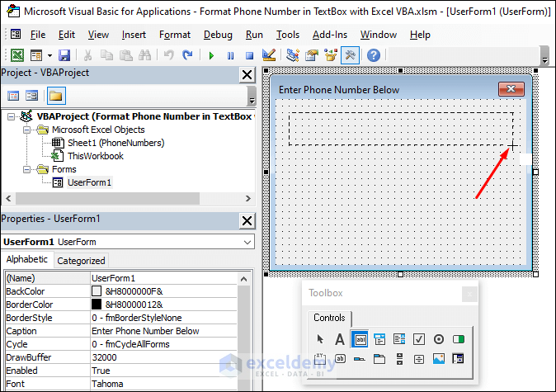
Task: Save the workbook with the floppy icon
Action: tap(64, 55)
